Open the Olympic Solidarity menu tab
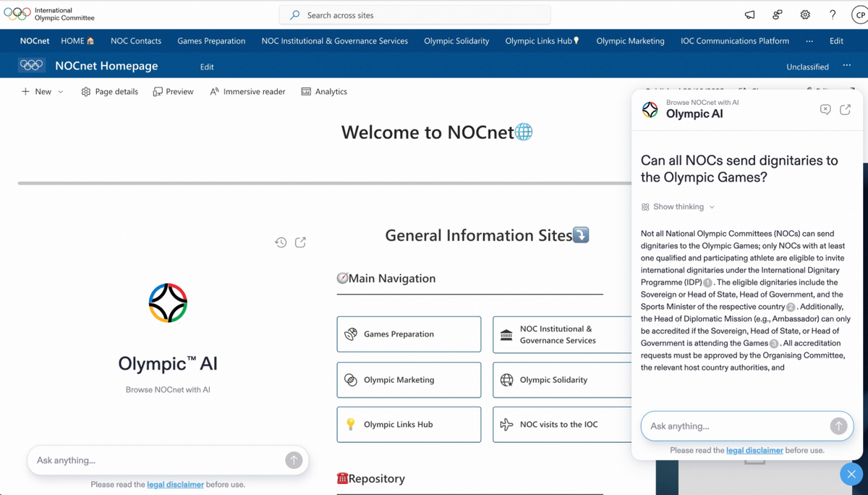 click(456, 41)
